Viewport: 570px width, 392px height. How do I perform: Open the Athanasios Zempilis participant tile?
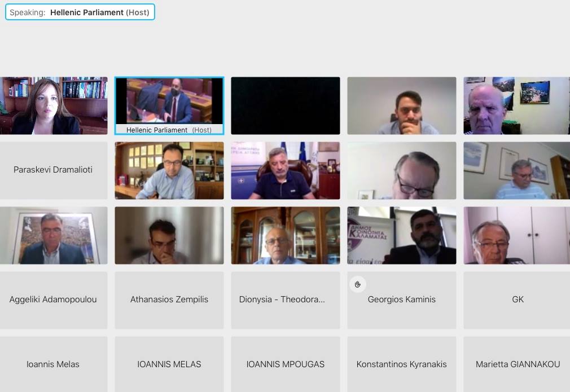[169, 299]
